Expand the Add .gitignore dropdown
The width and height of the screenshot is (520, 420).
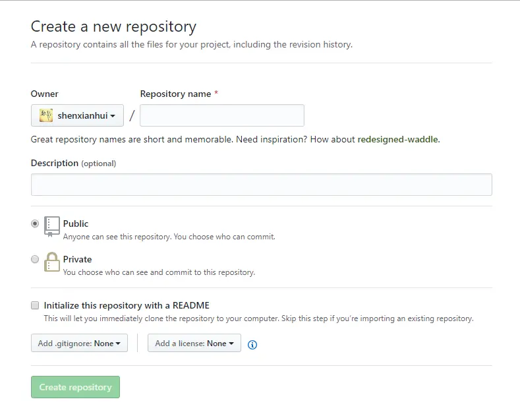79,344
